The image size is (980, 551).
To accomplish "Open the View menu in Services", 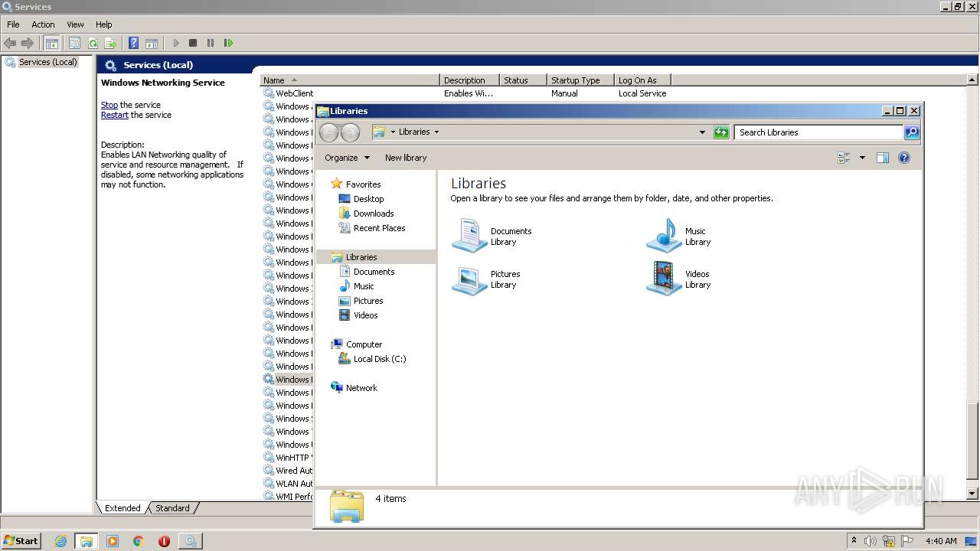I will click(75, 24).
